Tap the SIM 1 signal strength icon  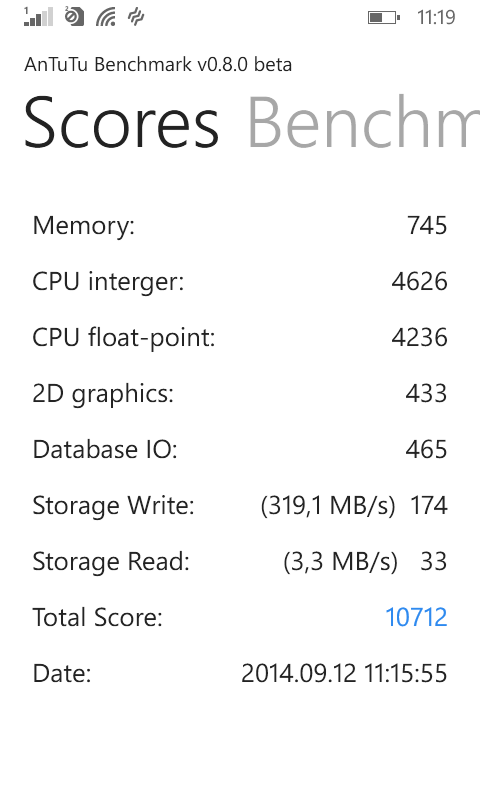(x=38, y=16)
